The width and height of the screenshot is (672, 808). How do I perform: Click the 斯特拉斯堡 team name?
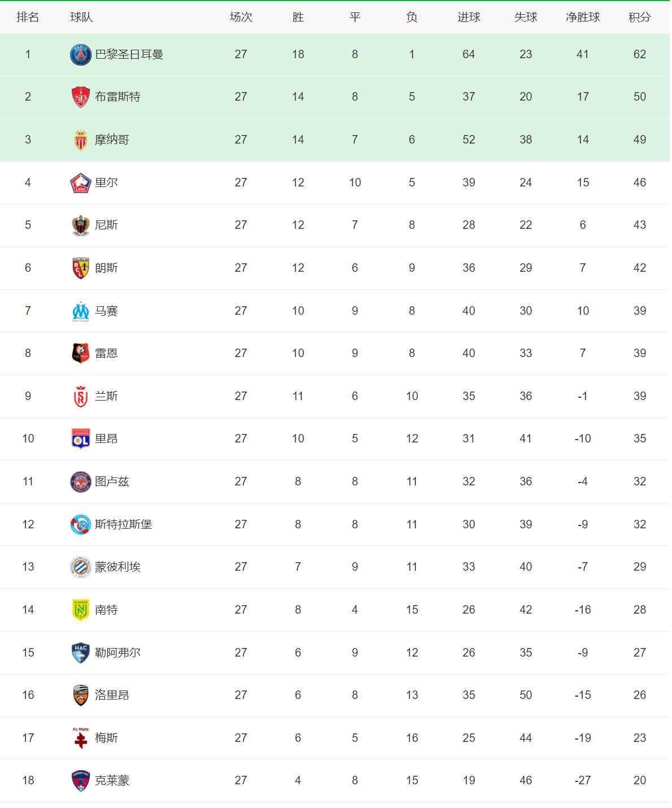click(x=123, y=524)
